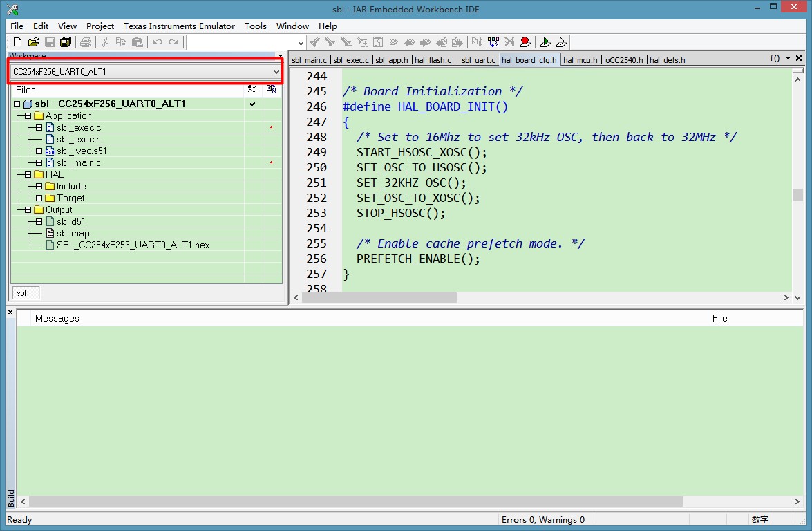This screenshot has width=812, height=531.
Task: Expand the sbl_main.c node
Action: pyautogui.click(x=39, y=162)
